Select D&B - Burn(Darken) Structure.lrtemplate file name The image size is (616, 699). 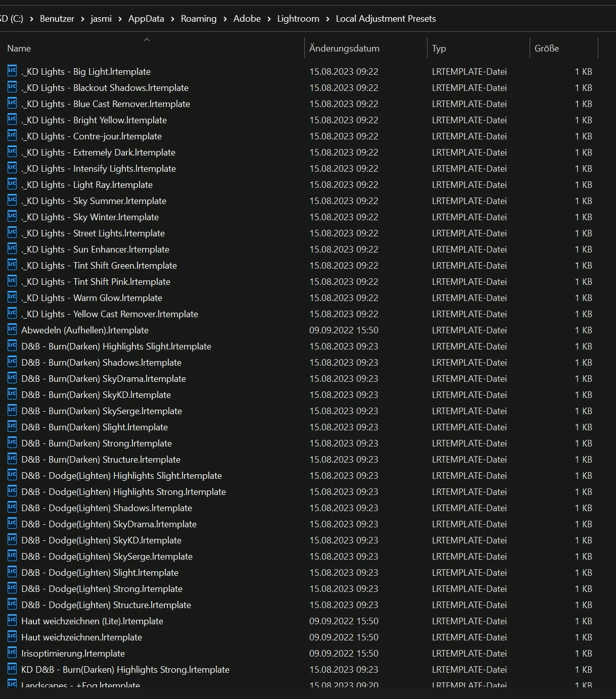click(x=101, y=459)
